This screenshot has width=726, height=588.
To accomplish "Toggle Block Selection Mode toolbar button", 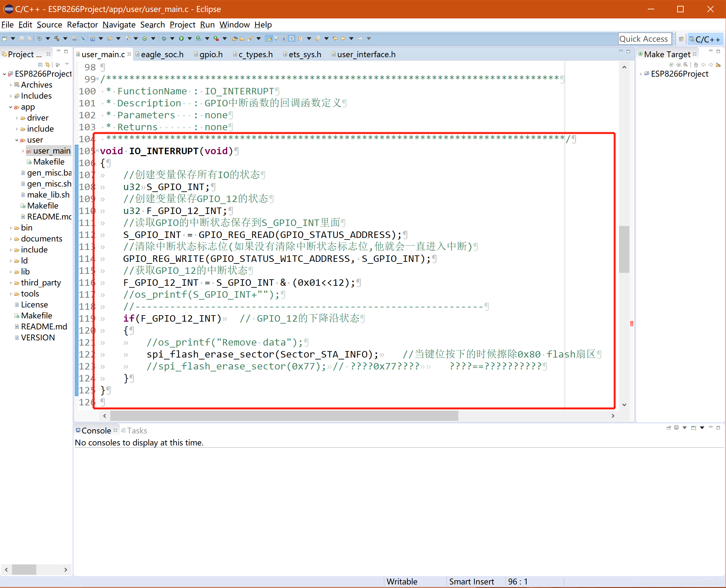I will (284, 38).
